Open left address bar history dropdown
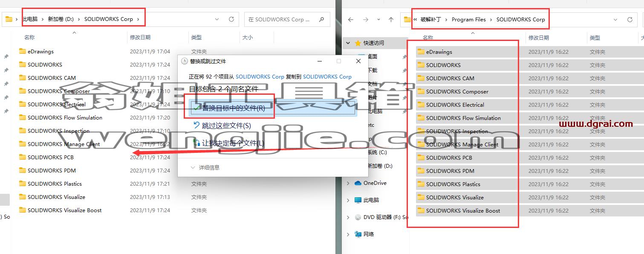Screen dimensions: 644x254 (x=217, y=19)
